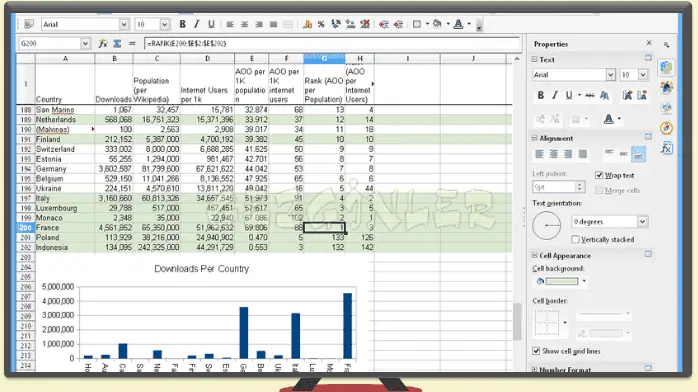Align cell text right from main toolbar
698x392 pixels.
[259, 24]
